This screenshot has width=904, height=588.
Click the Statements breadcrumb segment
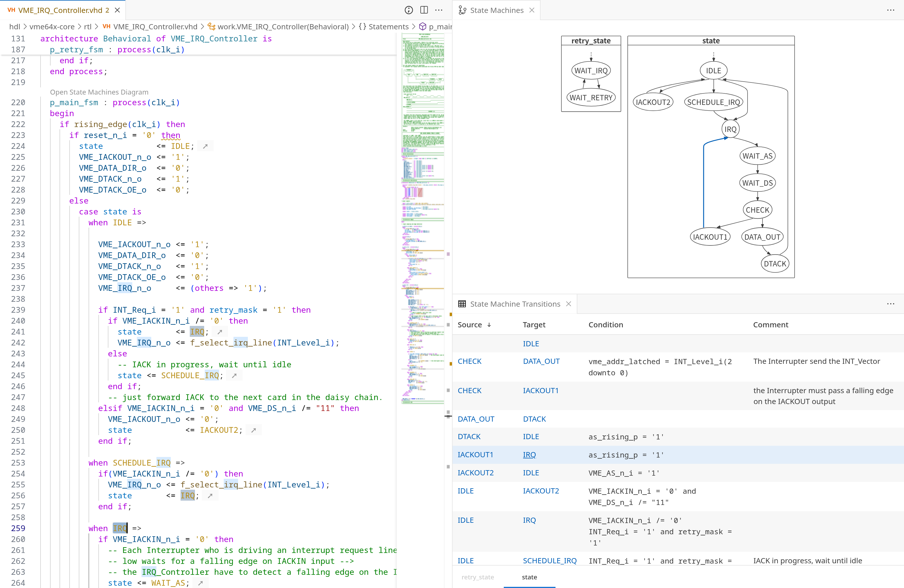[388, 26]
